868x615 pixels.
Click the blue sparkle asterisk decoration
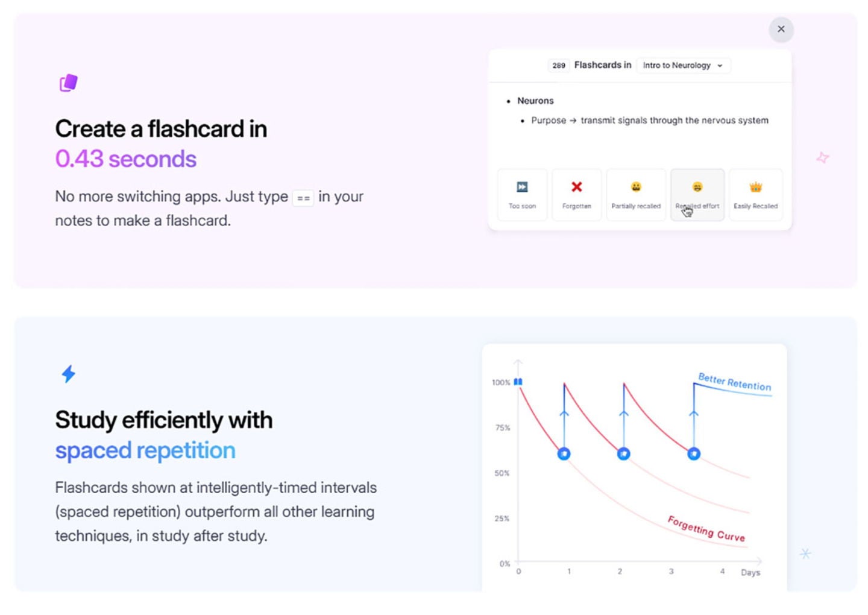click(805, 553)
